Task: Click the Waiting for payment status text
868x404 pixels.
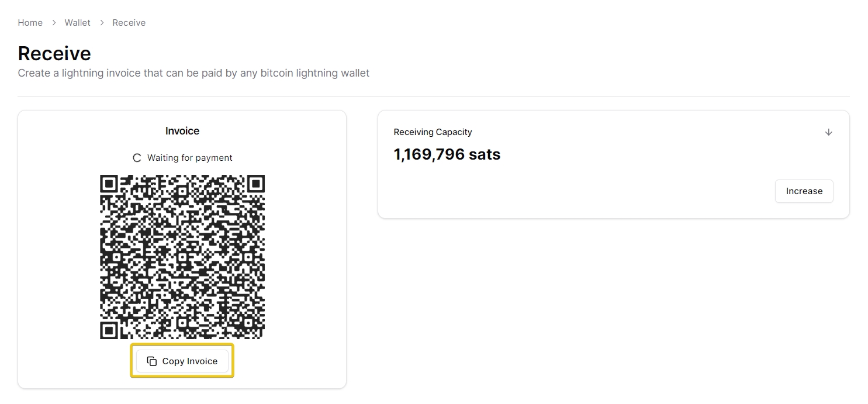Action: (x=190, y=158)
